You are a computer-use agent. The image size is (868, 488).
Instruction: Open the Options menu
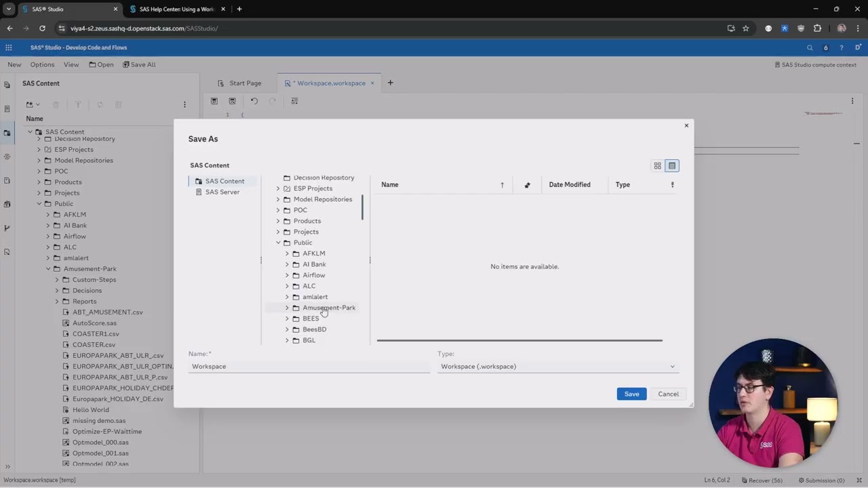[x=42, y=64]
